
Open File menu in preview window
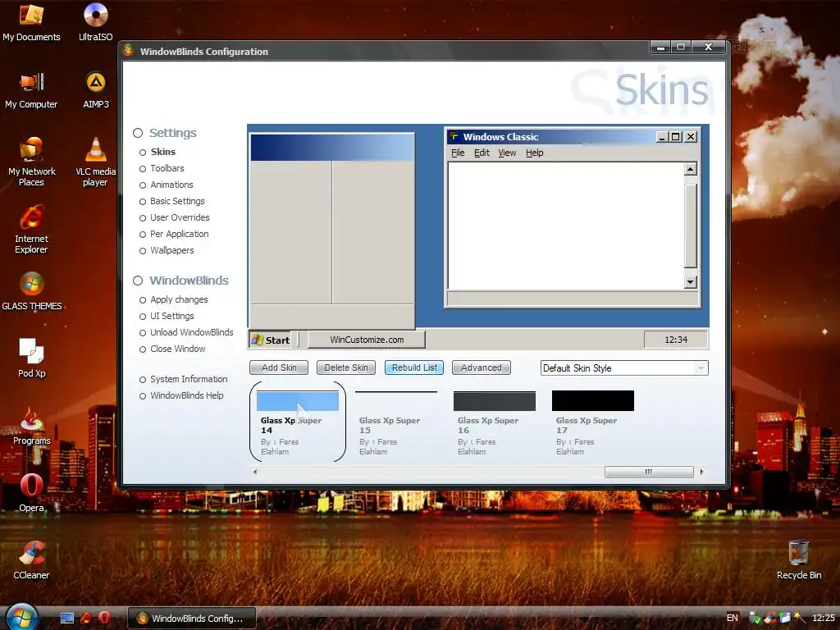pos(458,153)
